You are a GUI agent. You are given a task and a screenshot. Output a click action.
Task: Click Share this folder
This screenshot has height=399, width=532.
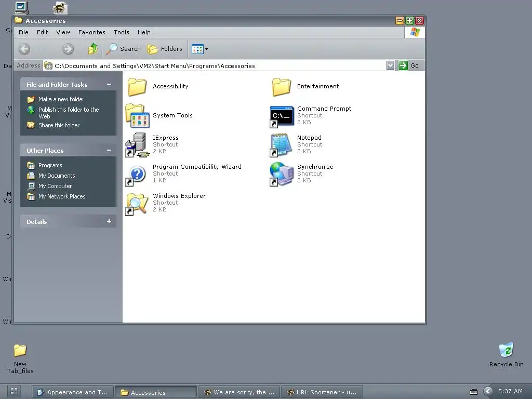pyautogui.click(x=59, y=125)
